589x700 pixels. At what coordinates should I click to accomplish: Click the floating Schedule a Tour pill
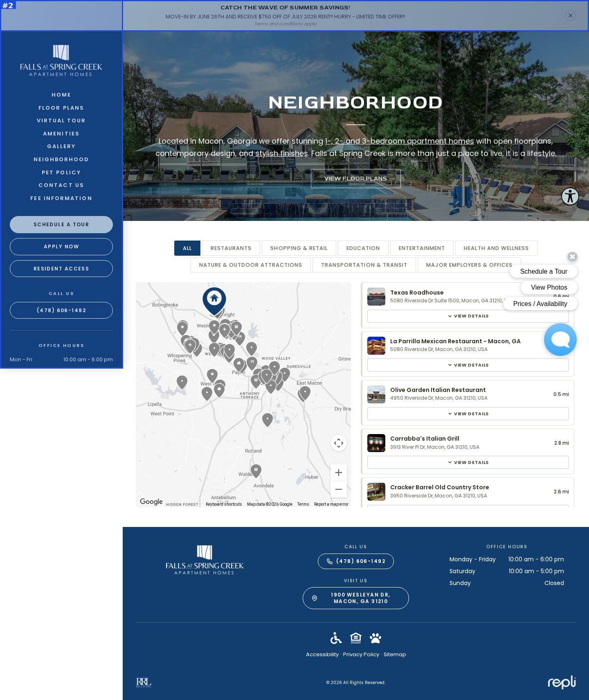click(x=544, y=272)
